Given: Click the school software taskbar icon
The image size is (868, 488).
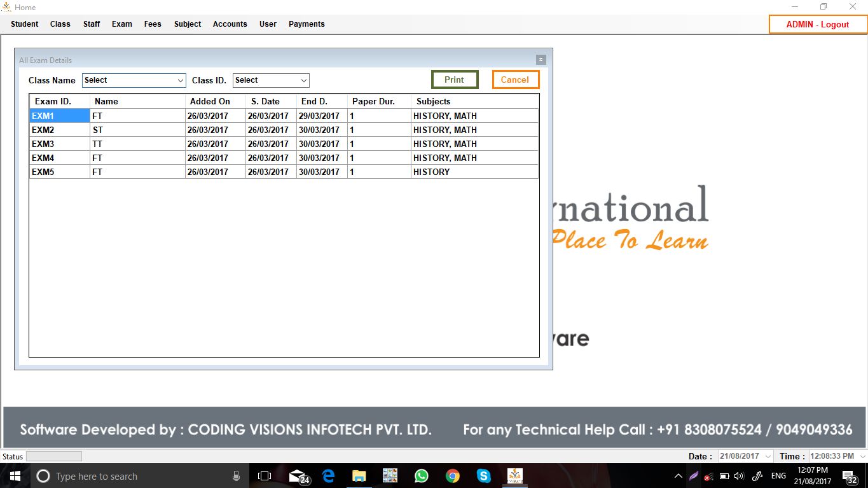Looking at the screenshot, I should (515, 476).
